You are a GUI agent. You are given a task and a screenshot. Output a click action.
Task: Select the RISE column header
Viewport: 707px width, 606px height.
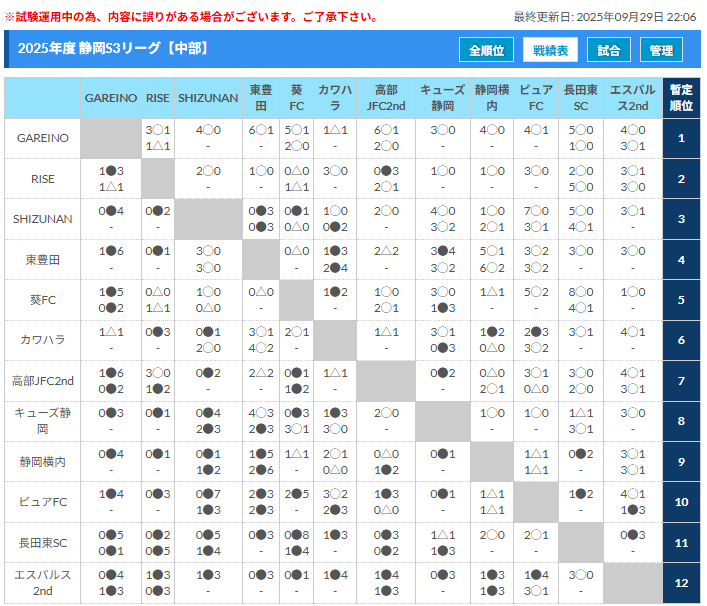[158, 98]
